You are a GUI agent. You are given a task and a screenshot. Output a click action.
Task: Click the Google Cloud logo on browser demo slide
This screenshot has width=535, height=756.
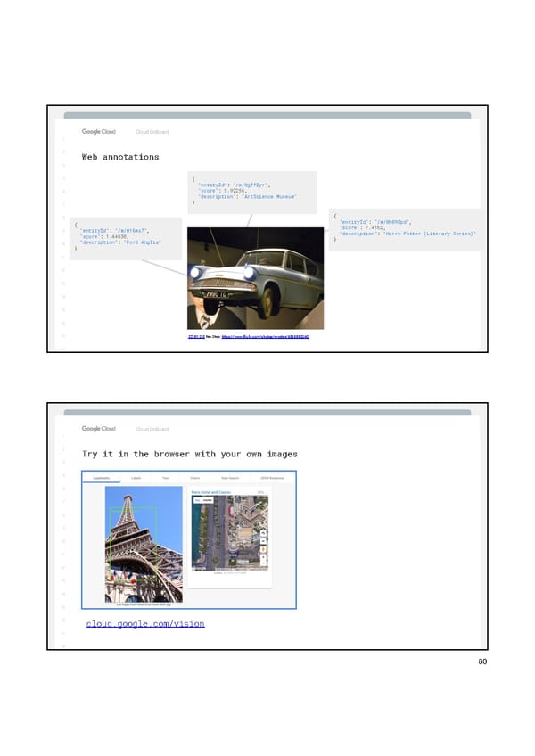[x=98, y=429]
